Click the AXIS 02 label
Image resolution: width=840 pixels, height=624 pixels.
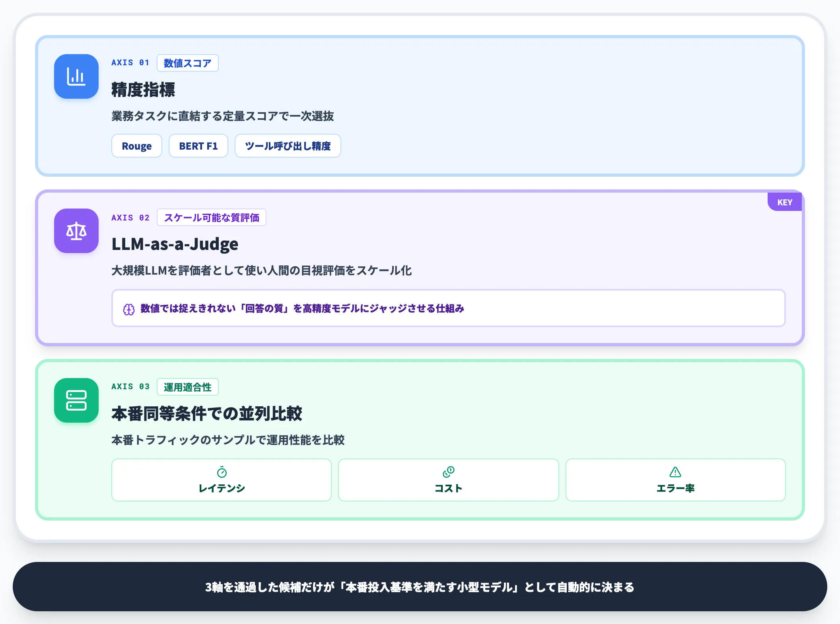point(130,218)
